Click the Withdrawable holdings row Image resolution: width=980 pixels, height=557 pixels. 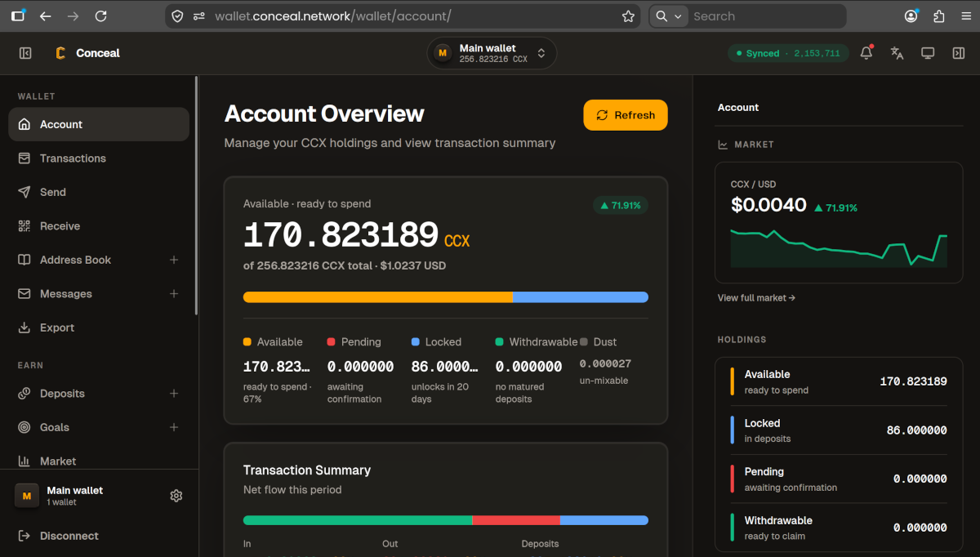click(x=839, y=528)
